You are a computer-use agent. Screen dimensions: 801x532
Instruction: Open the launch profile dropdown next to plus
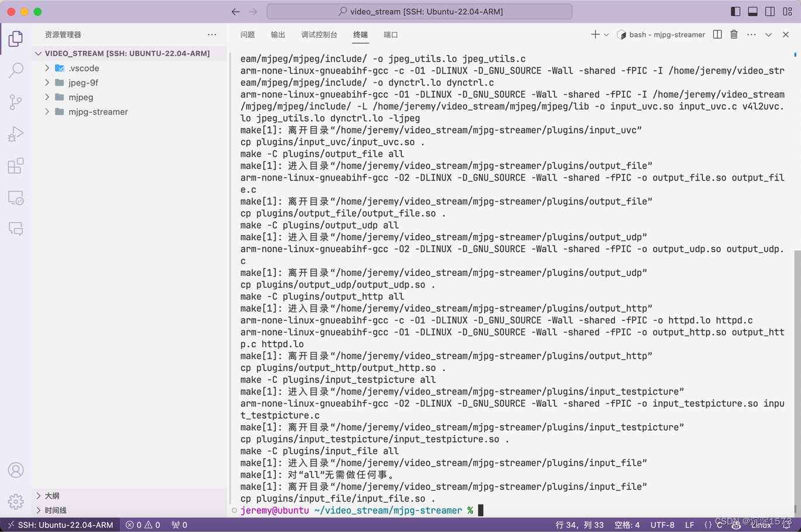(x=606, y=34)
